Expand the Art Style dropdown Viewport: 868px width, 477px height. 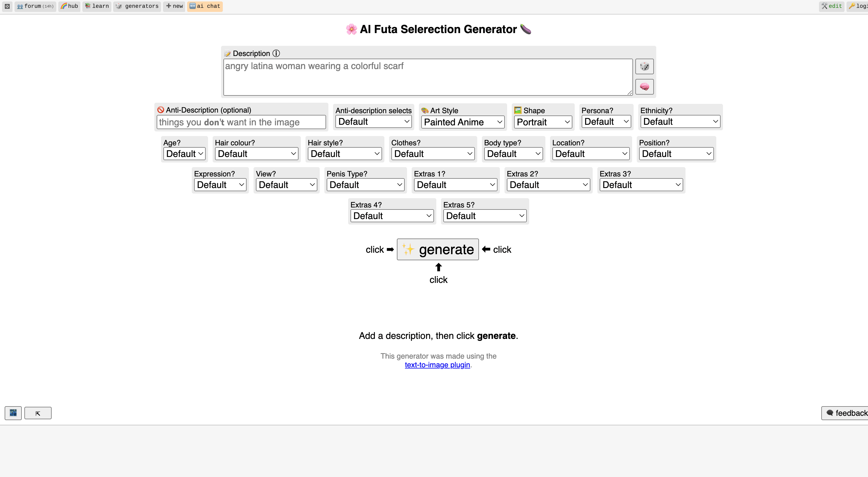click(x=463, y=122)
